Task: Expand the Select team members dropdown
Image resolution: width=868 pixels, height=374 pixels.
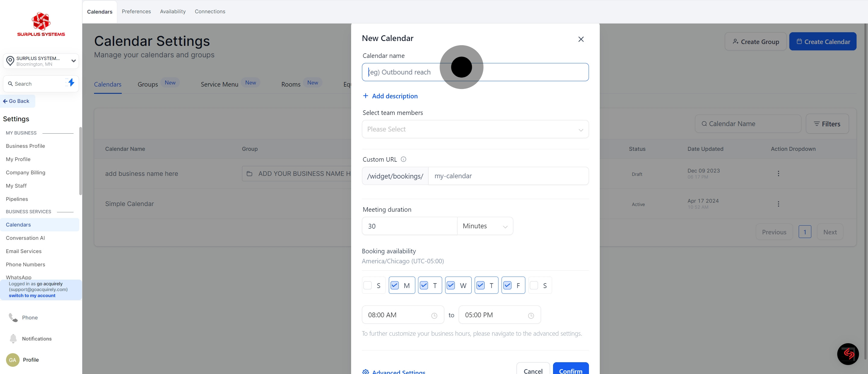Action: (475, 129)
